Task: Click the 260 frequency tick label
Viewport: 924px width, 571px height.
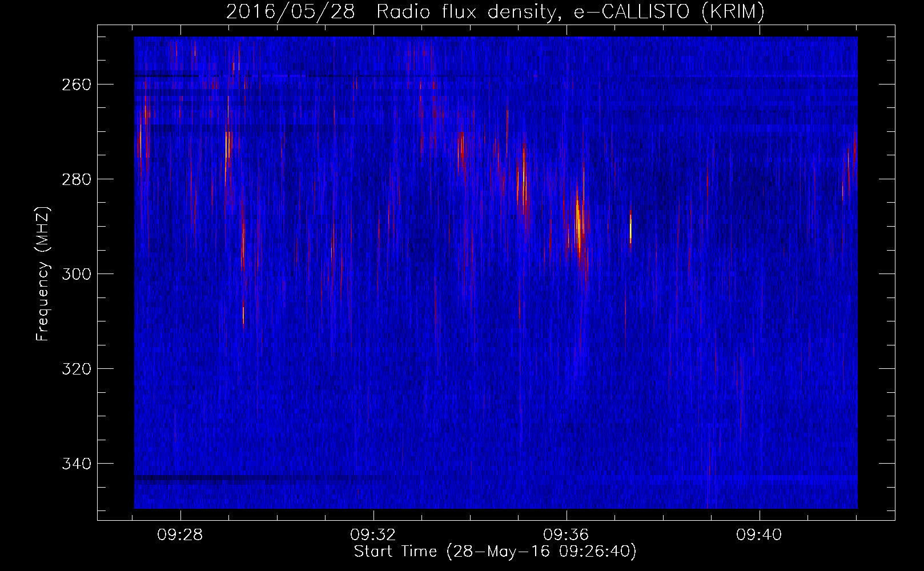Action: point(77,85)
